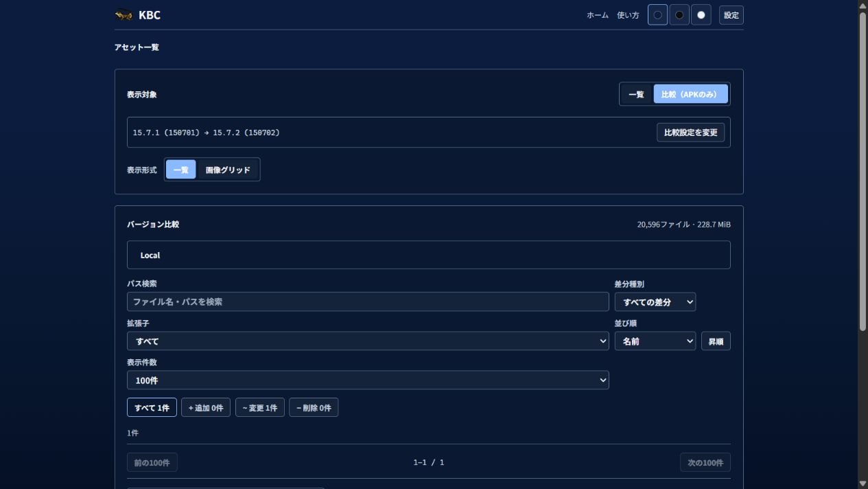This screenshot has width=868, height=489.
Task: Click version text 15.7.1 (150701) → 15.7.2 (150702)
Action: [207, 133]
